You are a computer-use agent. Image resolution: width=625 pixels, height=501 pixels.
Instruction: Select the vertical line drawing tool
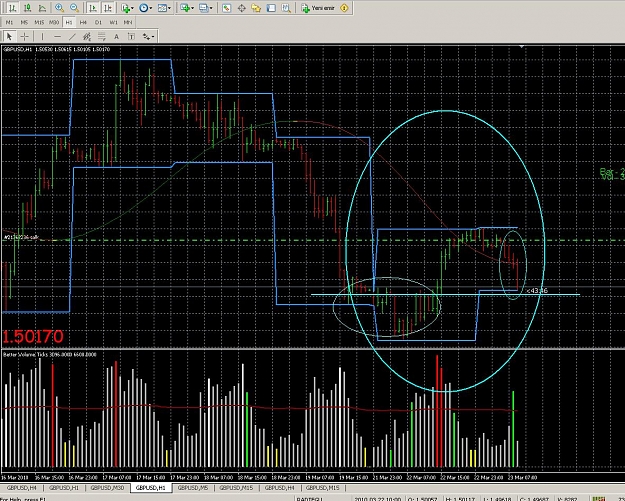click(x=42, y=37)
